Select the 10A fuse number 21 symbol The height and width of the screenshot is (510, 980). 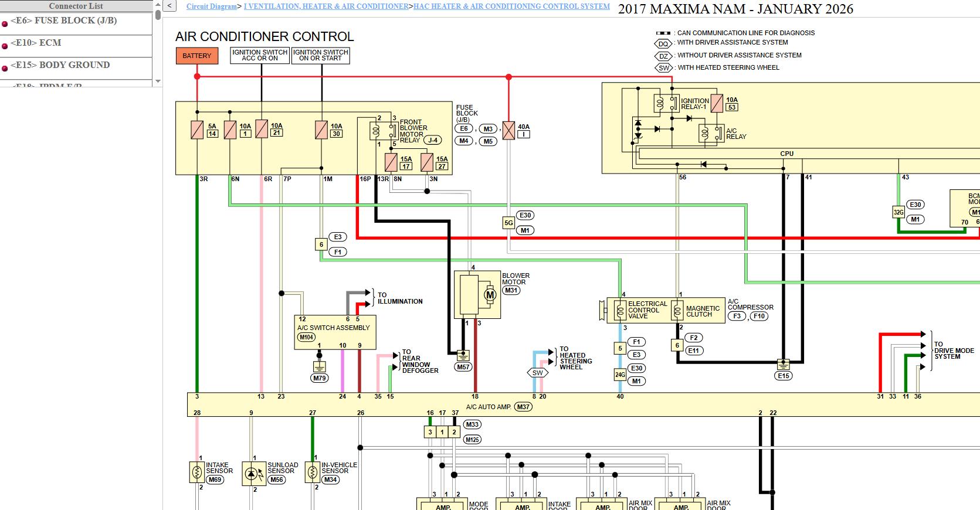(262, 129)
